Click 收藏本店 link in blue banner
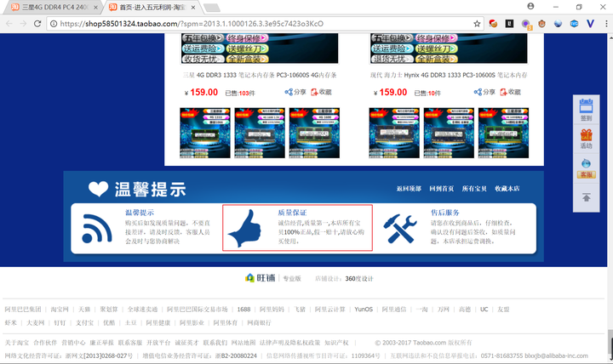The image size is (613, 364). pyautogui.click(x=507, y=189)
